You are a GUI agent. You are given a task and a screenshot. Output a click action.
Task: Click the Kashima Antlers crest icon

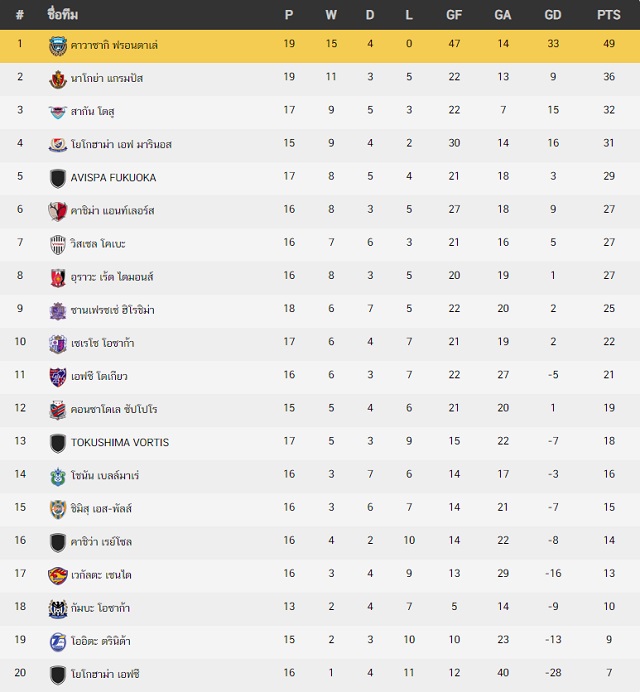(58, 211)
